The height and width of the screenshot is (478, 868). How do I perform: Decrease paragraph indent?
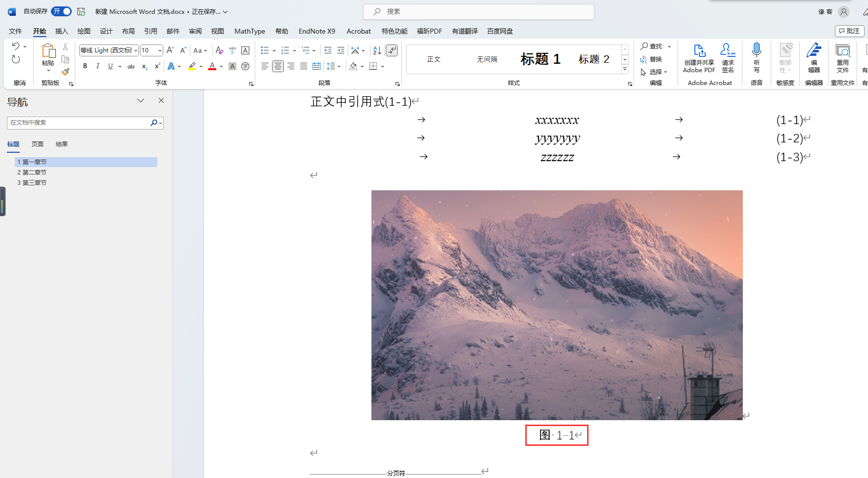point(328,50)
